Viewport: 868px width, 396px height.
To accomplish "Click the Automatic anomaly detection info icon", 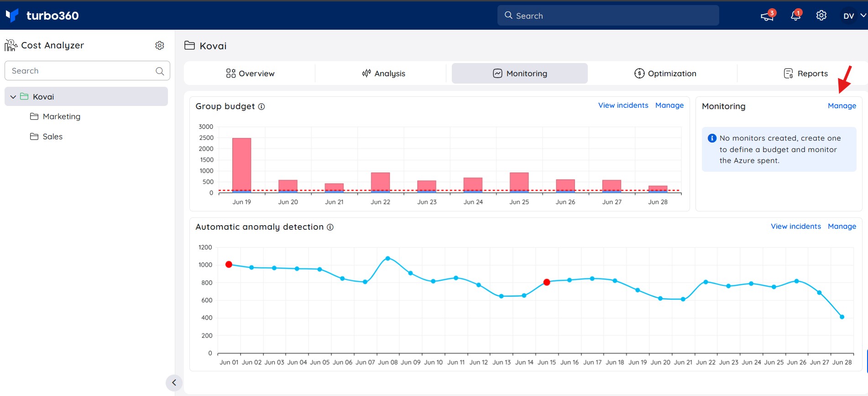I will pyautogui.click(x=330, y=227).
